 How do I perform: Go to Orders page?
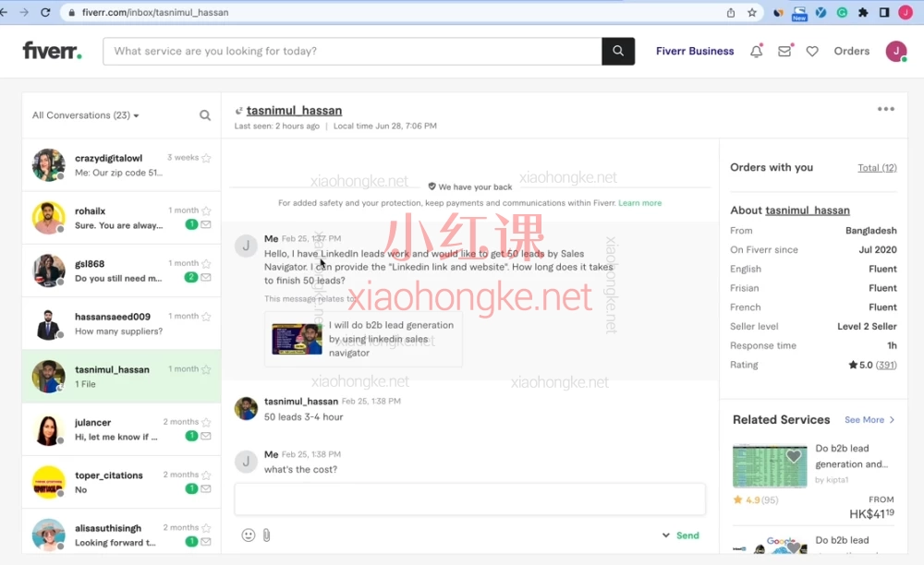[x=852, y=51]
